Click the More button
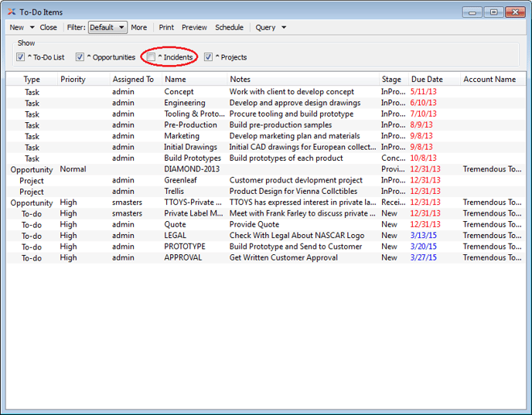 click(x=138, y=28)
